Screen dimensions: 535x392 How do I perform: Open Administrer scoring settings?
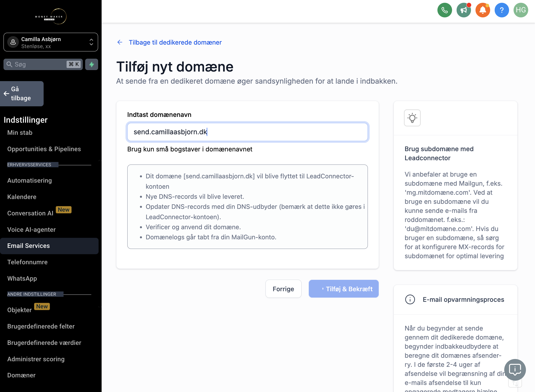(x=36, y=359)
